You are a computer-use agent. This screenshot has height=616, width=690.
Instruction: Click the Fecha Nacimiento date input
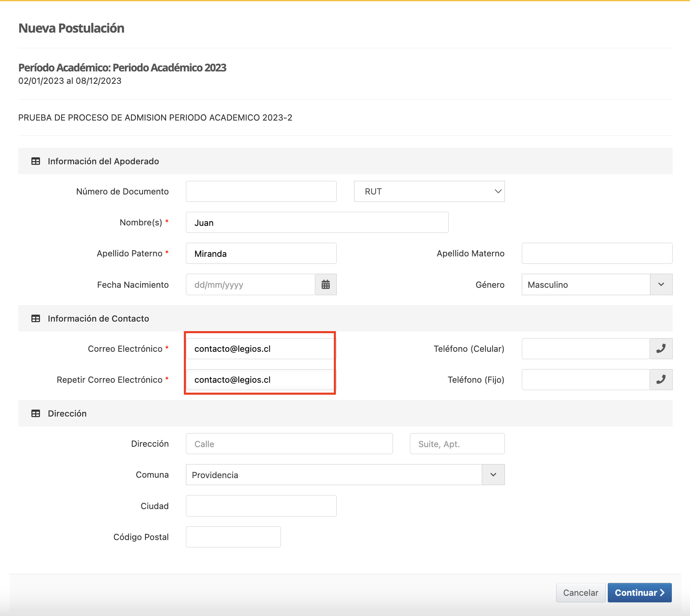point(250,284)
